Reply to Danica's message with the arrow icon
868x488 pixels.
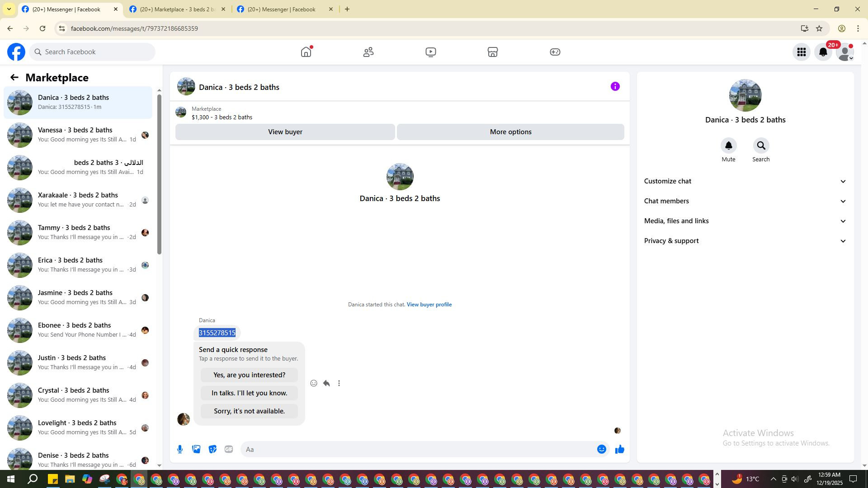(x=326, y=383)
